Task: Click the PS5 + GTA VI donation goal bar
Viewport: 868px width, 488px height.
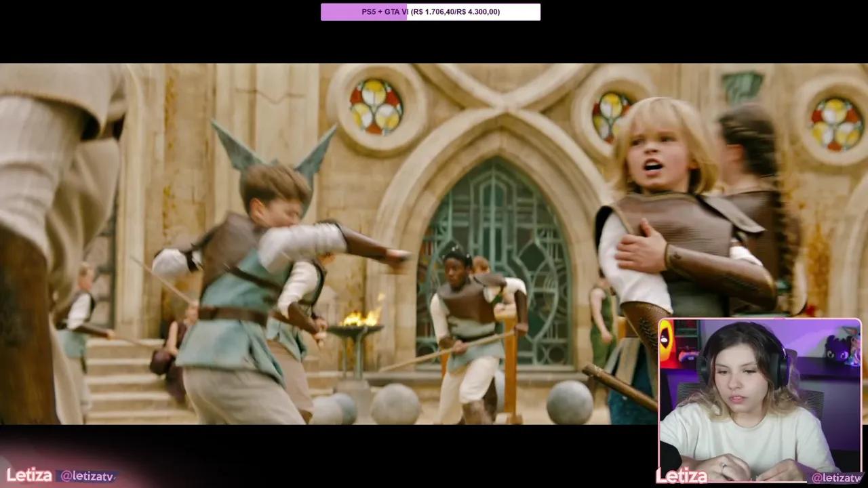Action: [x=431, y=12]
